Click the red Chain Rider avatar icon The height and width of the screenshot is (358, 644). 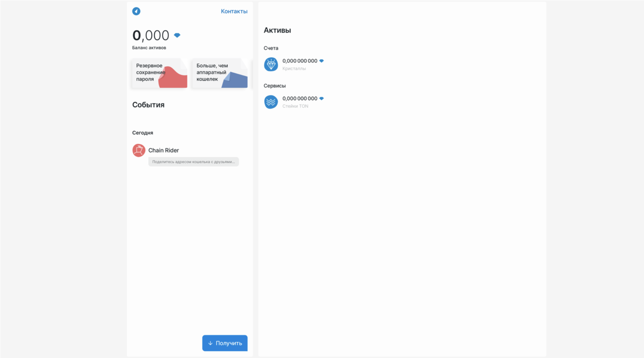tap(139, 150)
